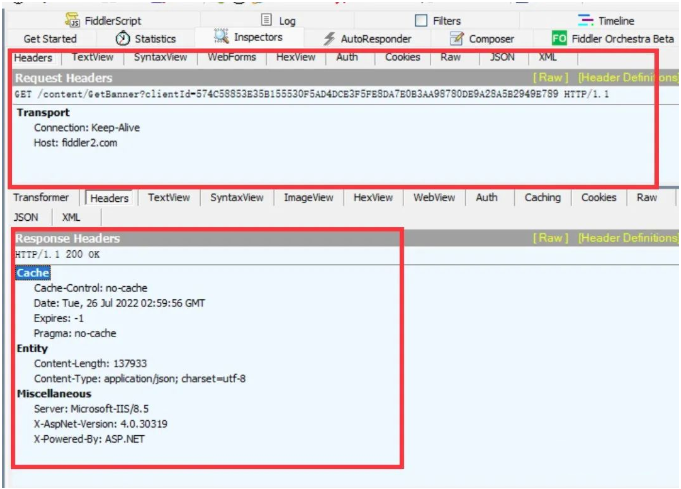Select response ImageView tab
Image resolution: width=681 pixels, height=489 pixels.
click(x=309, y=198)
